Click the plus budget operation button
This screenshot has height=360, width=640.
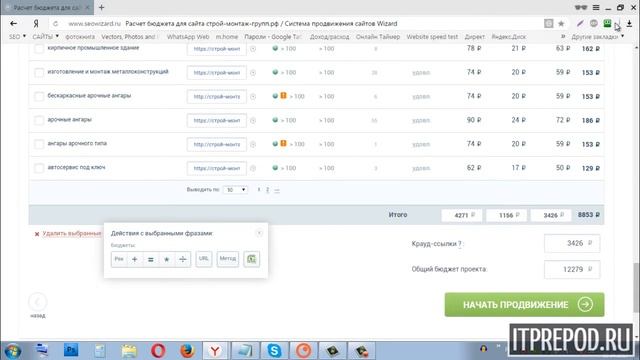point(135,259)
